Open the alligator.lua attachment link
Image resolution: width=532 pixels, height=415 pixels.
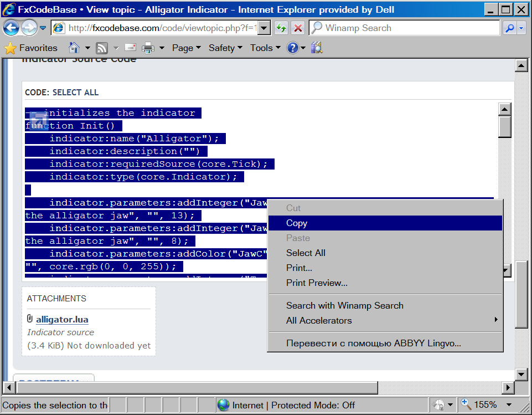click(62, 320)
